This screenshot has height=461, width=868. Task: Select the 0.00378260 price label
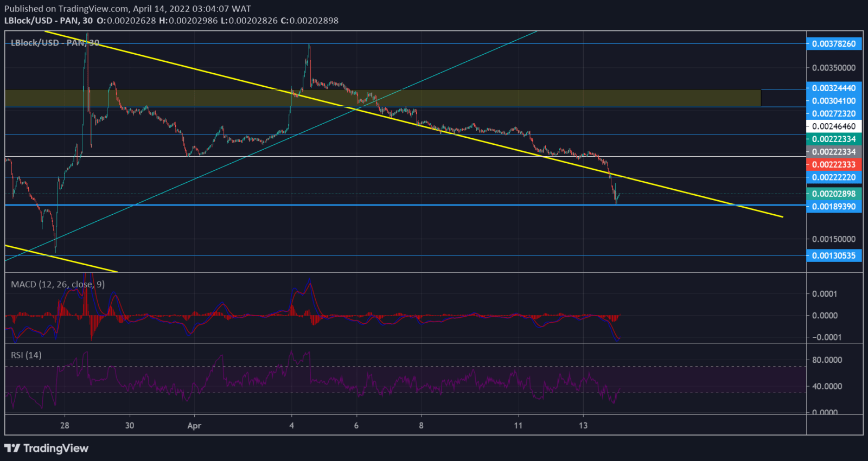tap(834, 43)
